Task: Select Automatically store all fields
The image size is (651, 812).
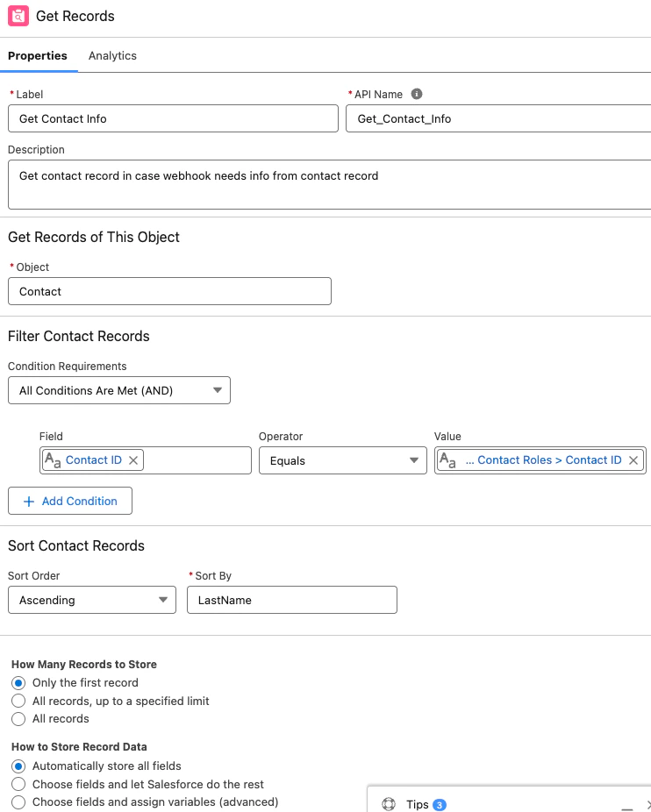Action: [18, 766]
